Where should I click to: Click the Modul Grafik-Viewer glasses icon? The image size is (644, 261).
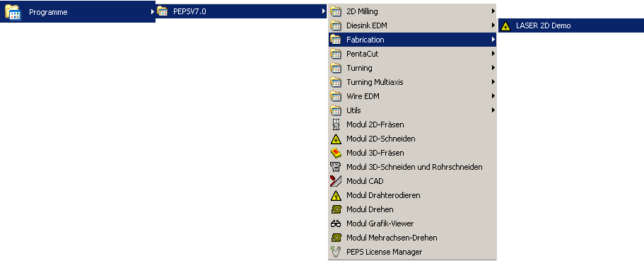[336, 224]
